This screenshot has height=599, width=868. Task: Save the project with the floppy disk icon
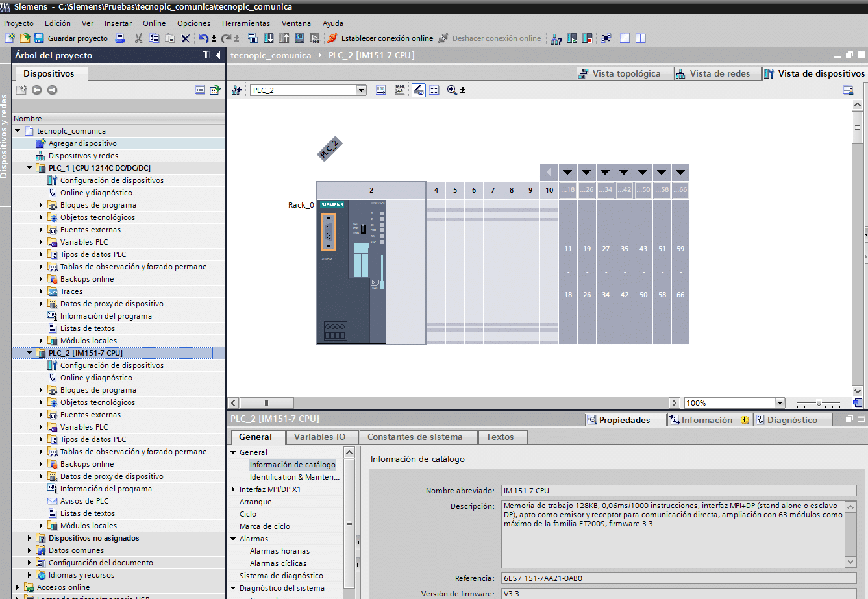[x=39, y=38]
